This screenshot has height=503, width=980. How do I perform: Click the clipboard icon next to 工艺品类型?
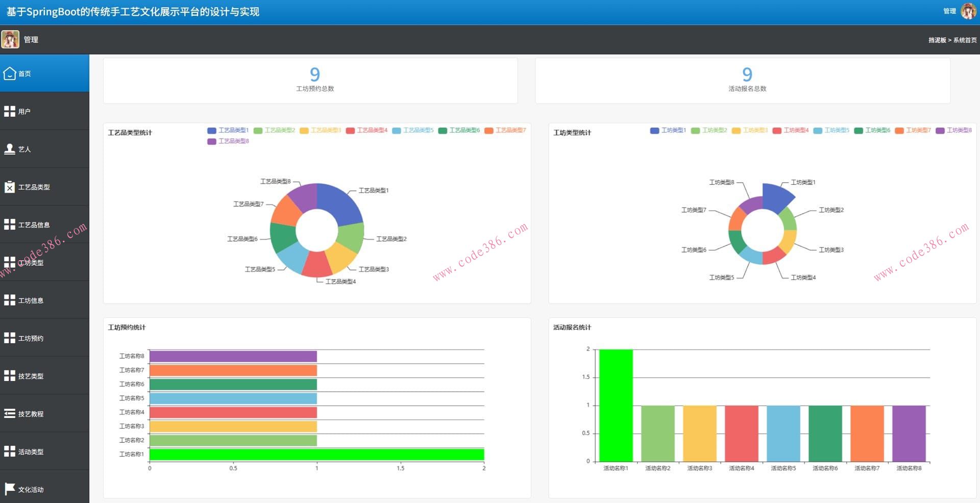pos(10,187)
